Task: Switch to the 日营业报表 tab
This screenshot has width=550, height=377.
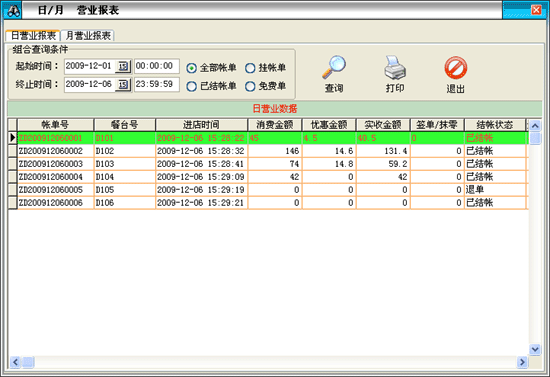Action: [x=33, y=35]
